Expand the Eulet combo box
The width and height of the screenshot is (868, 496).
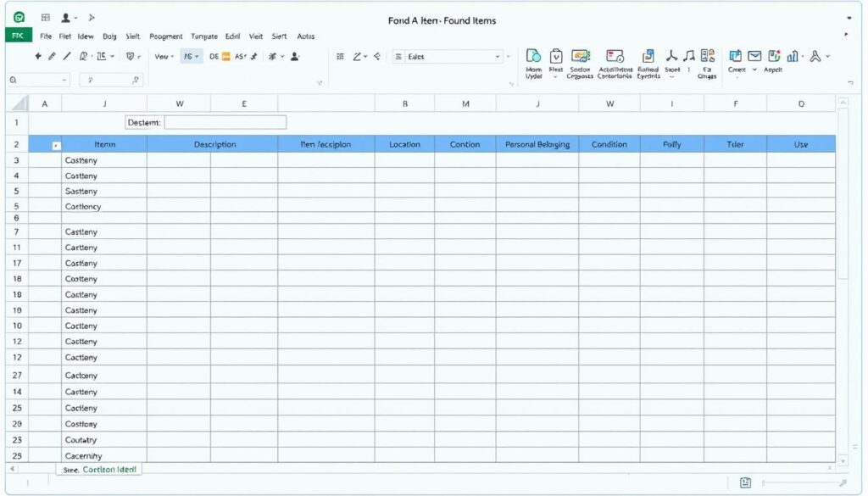(497, 57)
